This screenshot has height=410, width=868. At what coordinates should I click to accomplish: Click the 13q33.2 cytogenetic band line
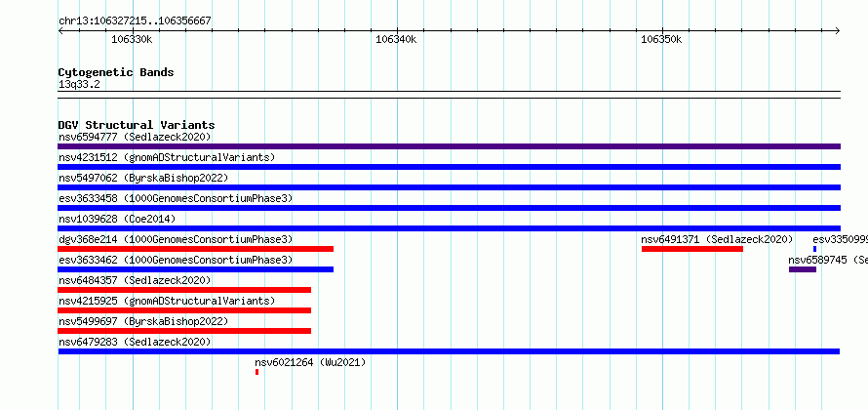click(449, 95)
